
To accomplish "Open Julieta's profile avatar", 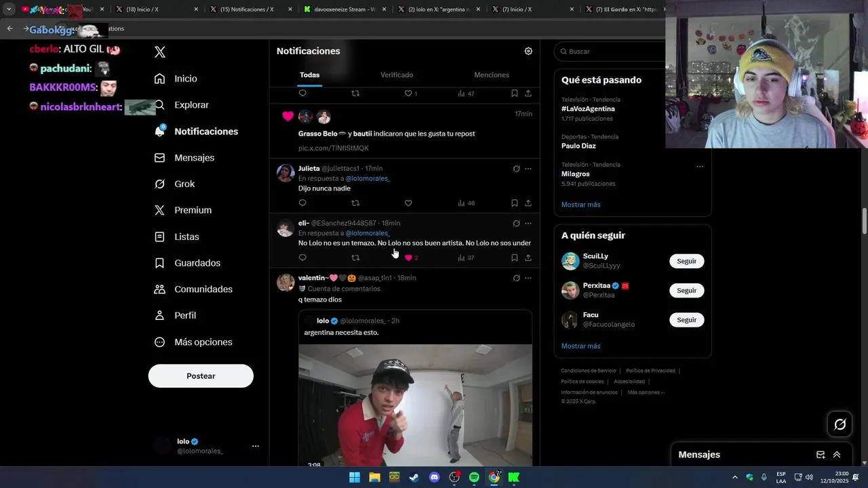I will pyautogui.click(x=285, y=173).
